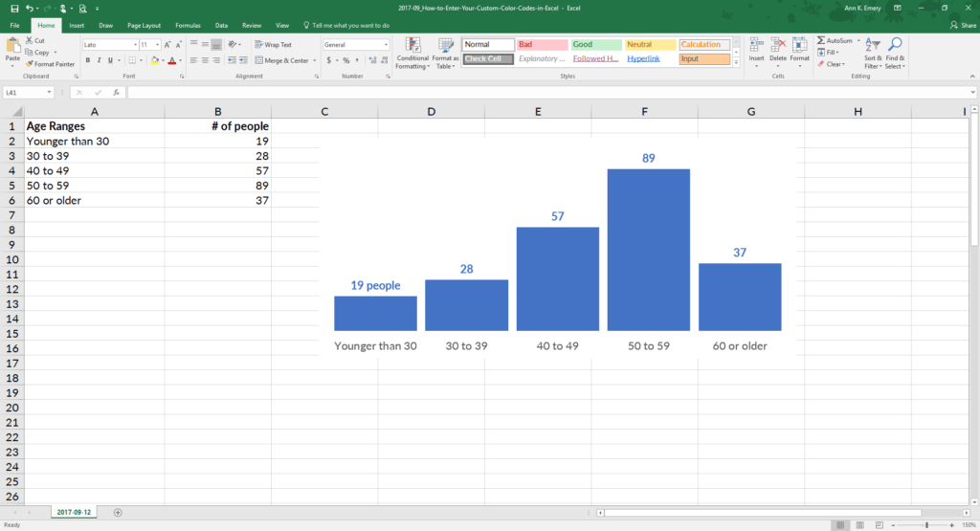Screen dimensions: 980x531
Task: Expand the font color dropdown arrow
Action: point(181,60)
